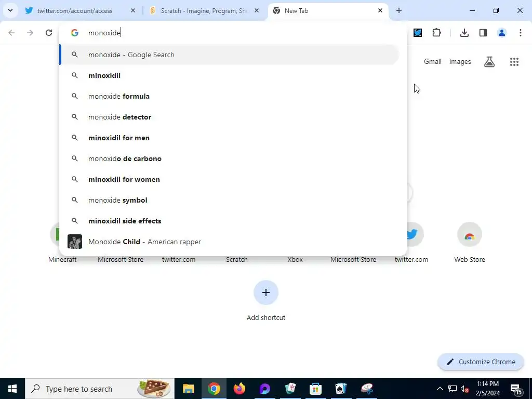Open a new tab with plus button
Image resolution: width=532 pixels, height=399 pixels.
[x=399, y=10]
